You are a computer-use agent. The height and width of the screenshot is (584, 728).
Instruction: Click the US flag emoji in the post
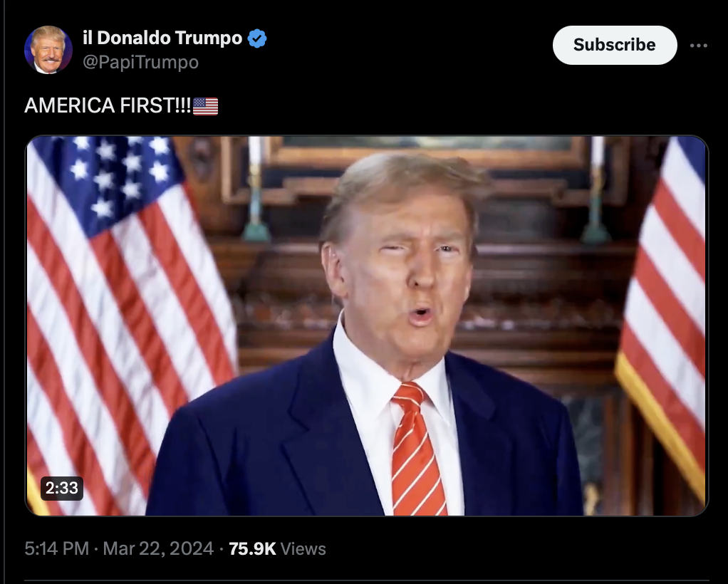[x=205, y=106]
